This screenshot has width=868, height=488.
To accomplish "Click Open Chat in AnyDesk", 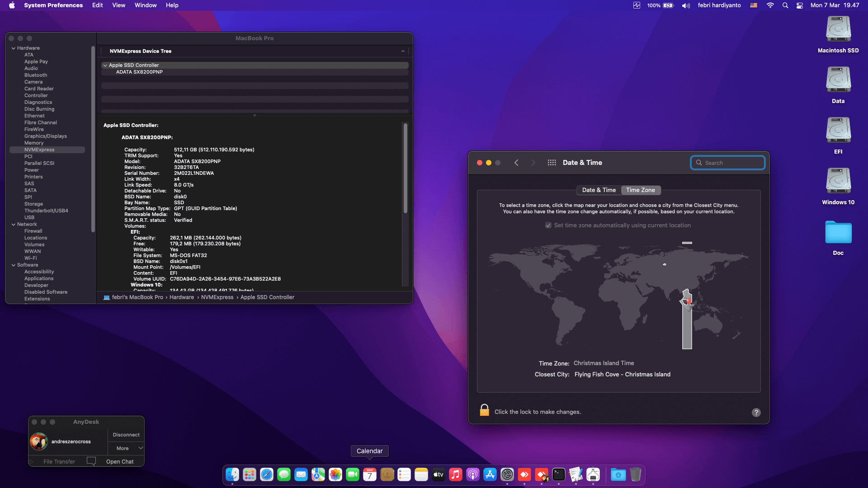I will (x=120, y=462).
